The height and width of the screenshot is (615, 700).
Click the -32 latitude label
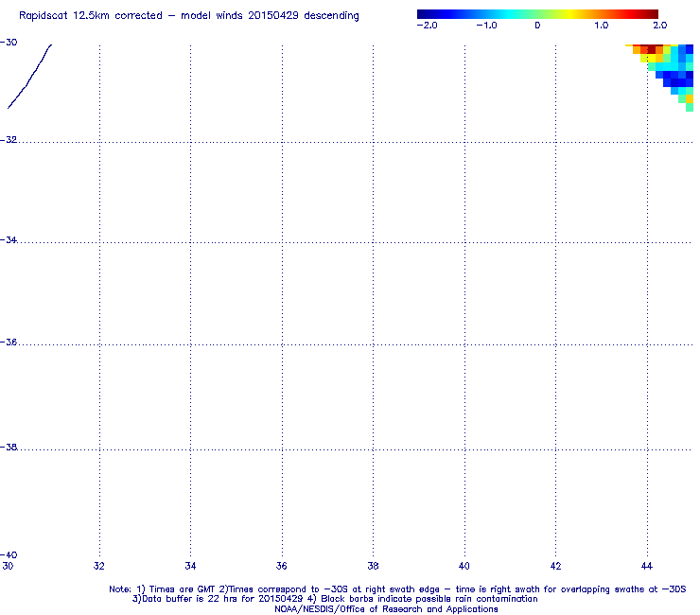pyautogui.click(x=9, y=140)
